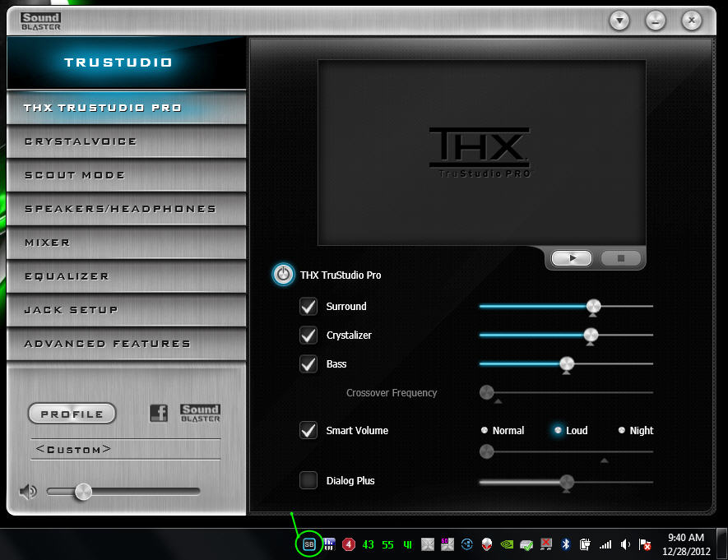Click the taskbar clock showing 9:40 AM
Viewport: 728px width, 560px height.
click(686, 544)
